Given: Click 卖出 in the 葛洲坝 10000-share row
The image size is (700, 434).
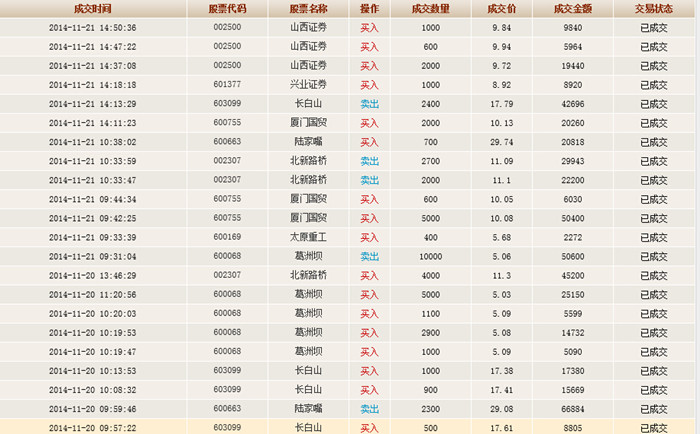Looking at the screenshot, I should click(369, 256).
